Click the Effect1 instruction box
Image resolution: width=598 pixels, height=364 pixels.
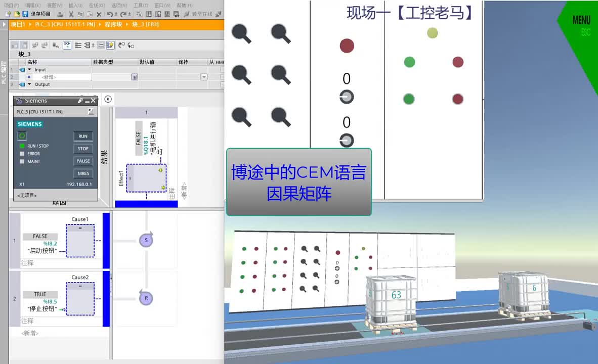[146, 178]
